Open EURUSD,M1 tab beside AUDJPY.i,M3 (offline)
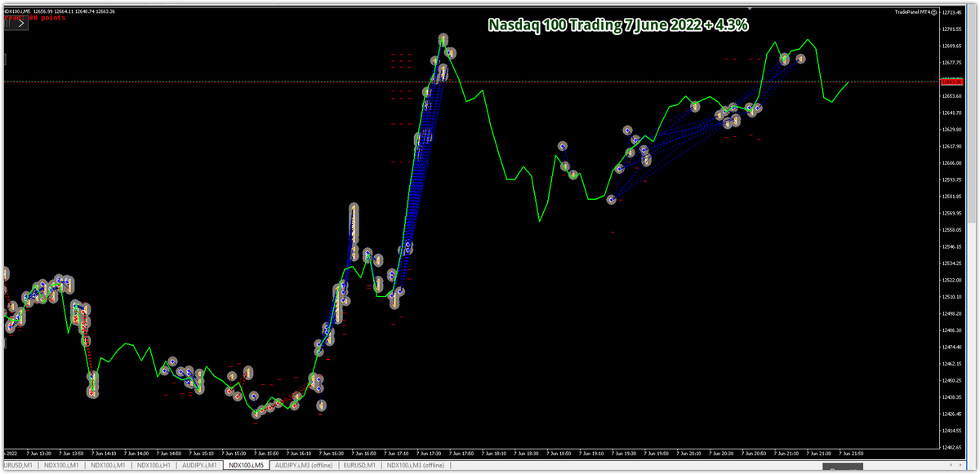Viewport: 980px width, 474px height. [x=359, y=465]
